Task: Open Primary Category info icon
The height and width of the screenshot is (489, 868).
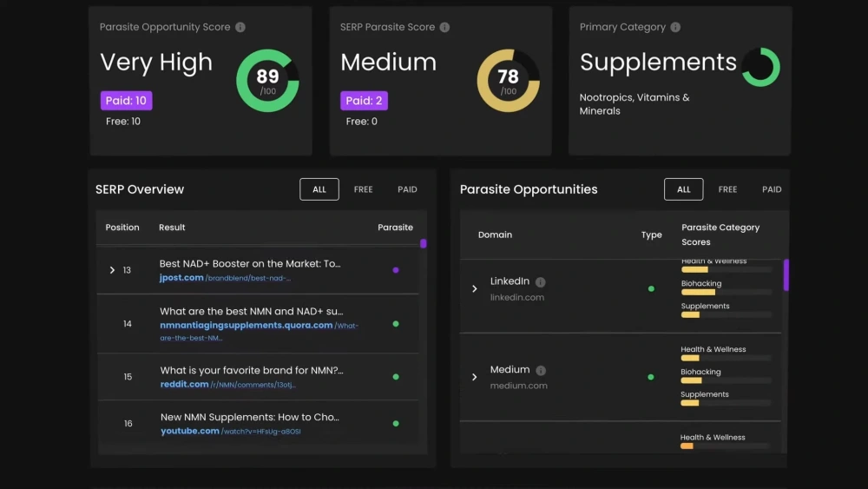Action: click(x=675, y=27)
